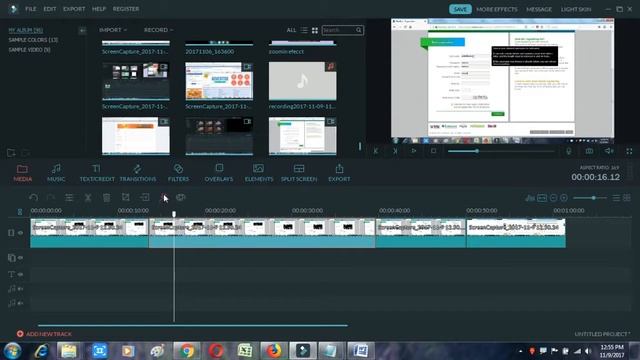Play the preview video
The image size is (640, 360).
(414, 151)
